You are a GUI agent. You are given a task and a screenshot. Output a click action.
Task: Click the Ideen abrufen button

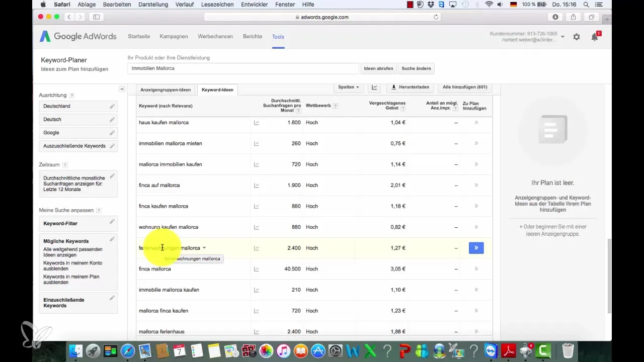(378, 68)
